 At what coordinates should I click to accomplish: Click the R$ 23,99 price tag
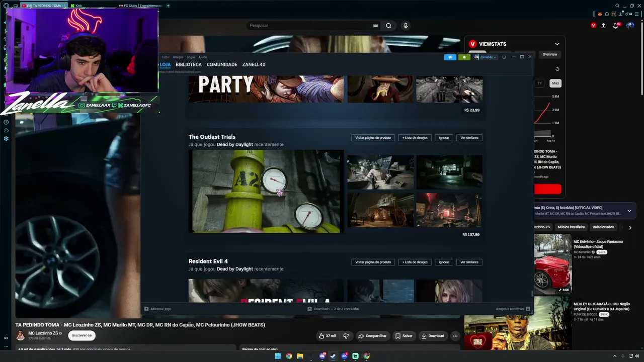pos(472,110)
